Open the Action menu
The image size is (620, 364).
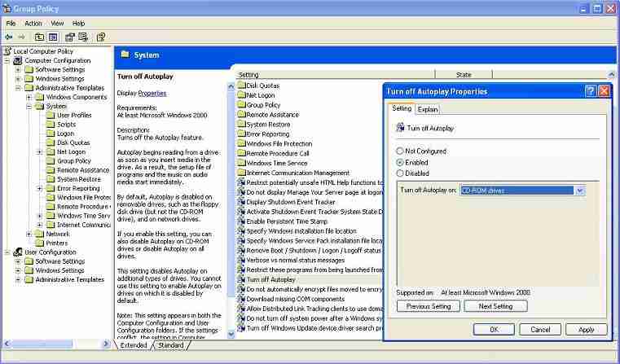tap(33, 23)
